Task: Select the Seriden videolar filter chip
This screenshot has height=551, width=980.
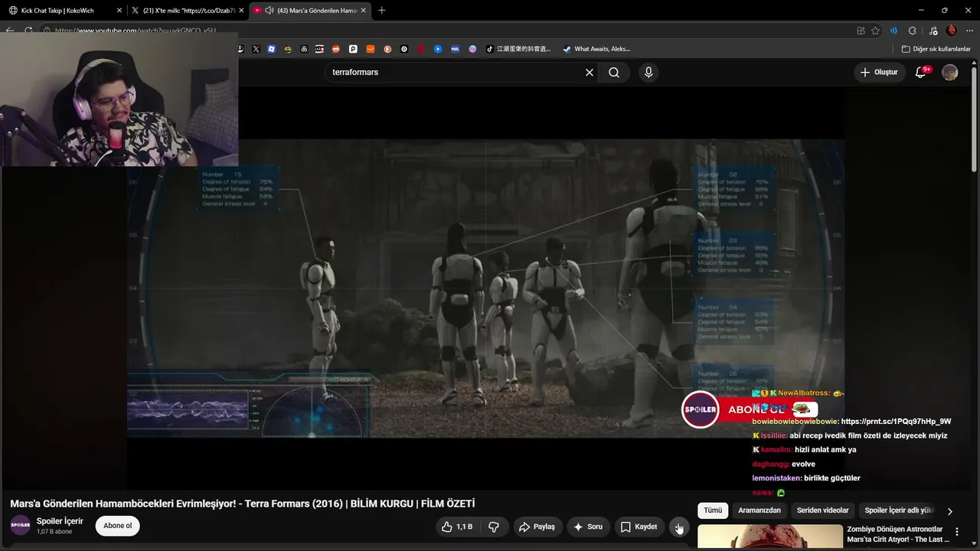Action: (823, 510)
